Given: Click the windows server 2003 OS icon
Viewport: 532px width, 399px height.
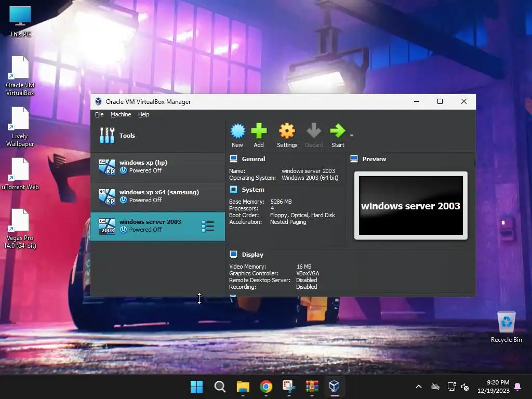Looking at the screenshot, I should point(107,227).
